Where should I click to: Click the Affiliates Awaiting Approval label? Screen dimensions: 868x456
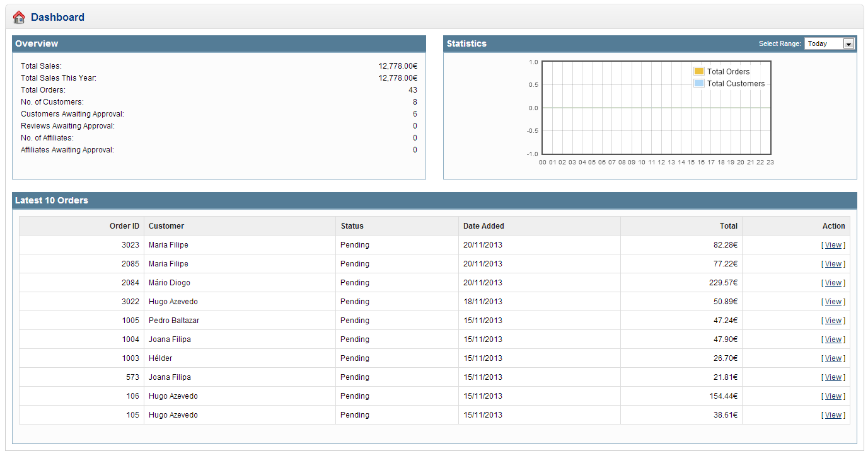pos(67,150)
